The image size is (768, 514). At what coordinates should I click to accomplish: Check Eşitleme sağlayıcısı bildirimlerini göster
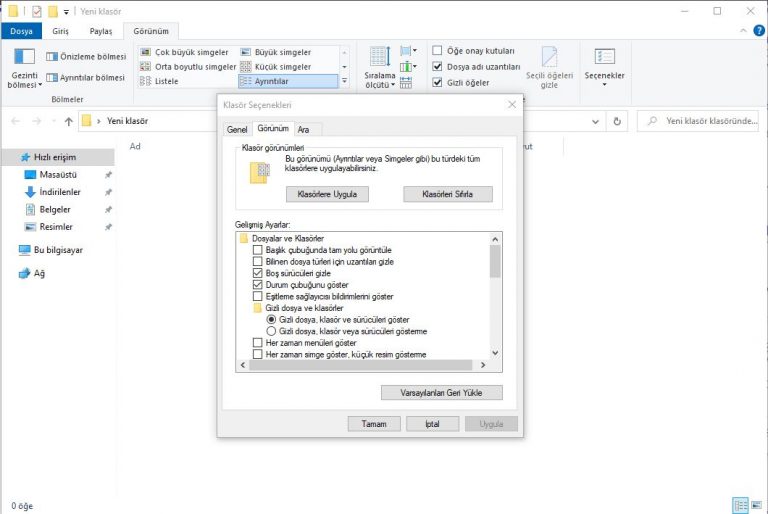tap(258, 296)
